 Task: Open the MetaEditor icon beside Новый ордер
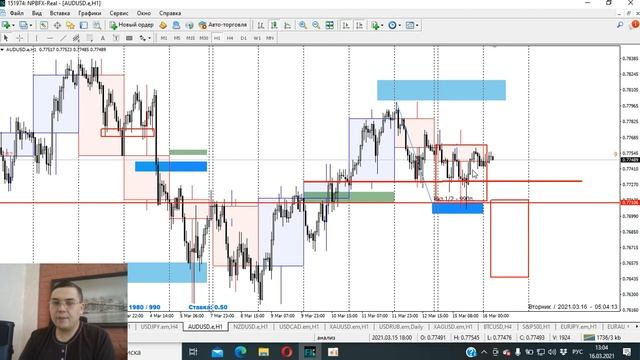click(163, 25)
